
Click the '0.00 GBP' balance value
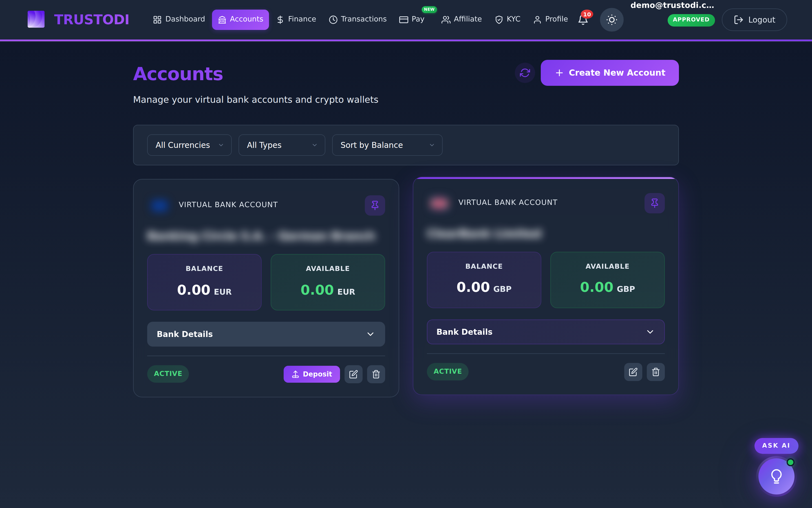coord(484,288)
